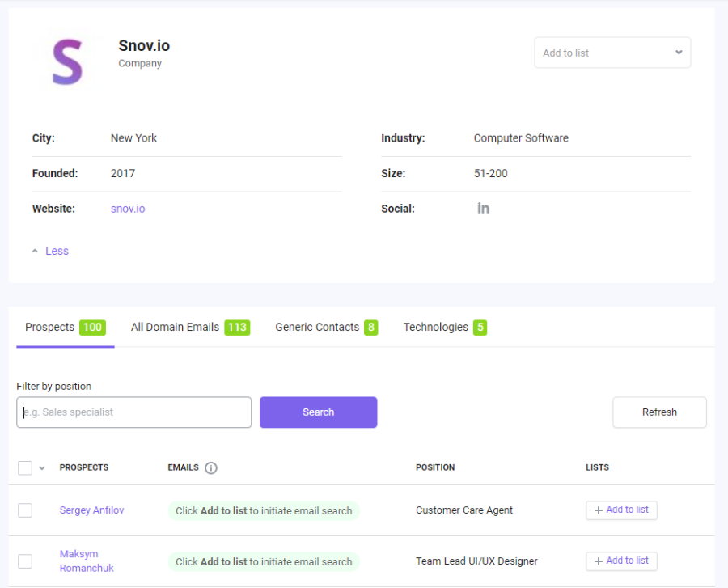Click the Emails column info icon

[x=211, y=467]
